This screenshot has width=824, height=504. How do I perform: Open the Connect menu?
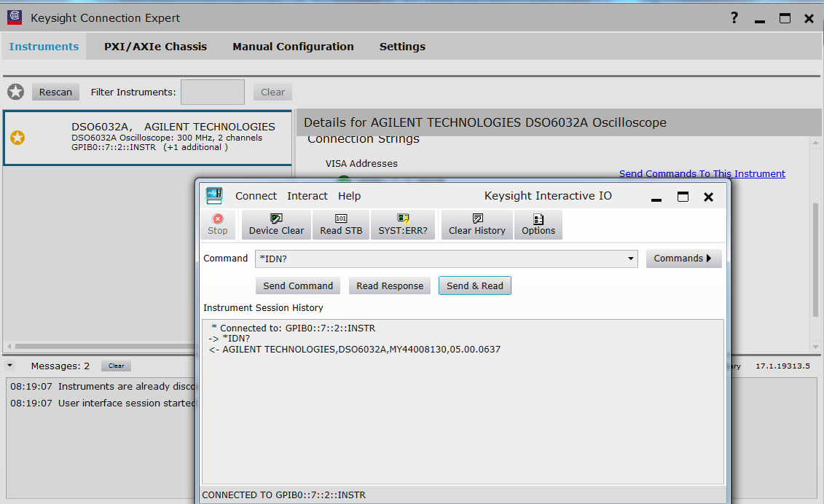click(x=256, y=196)
